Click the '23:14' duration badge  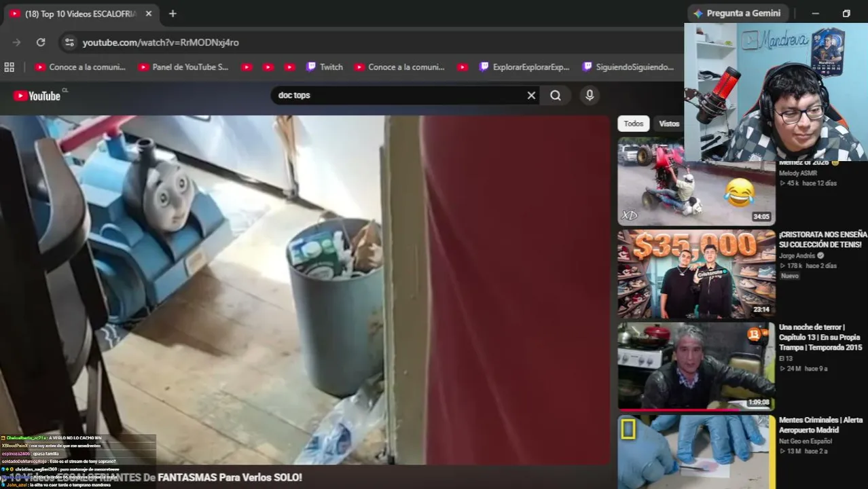(761, 310)
